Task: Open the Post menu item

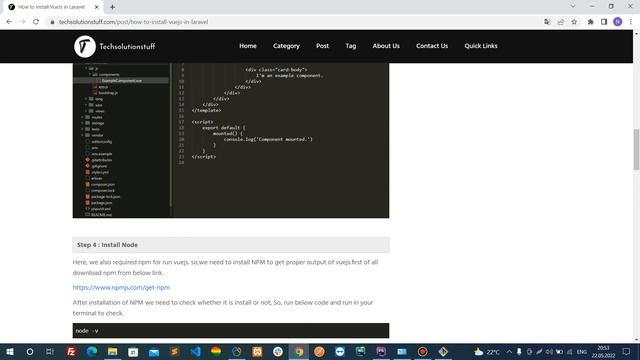Action: [322, 46]
